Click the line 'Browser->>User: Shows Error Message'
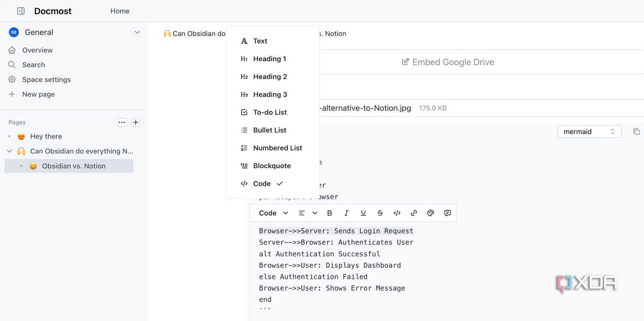Viewport: 644px width, 321px height. click(x=332, y=288)
